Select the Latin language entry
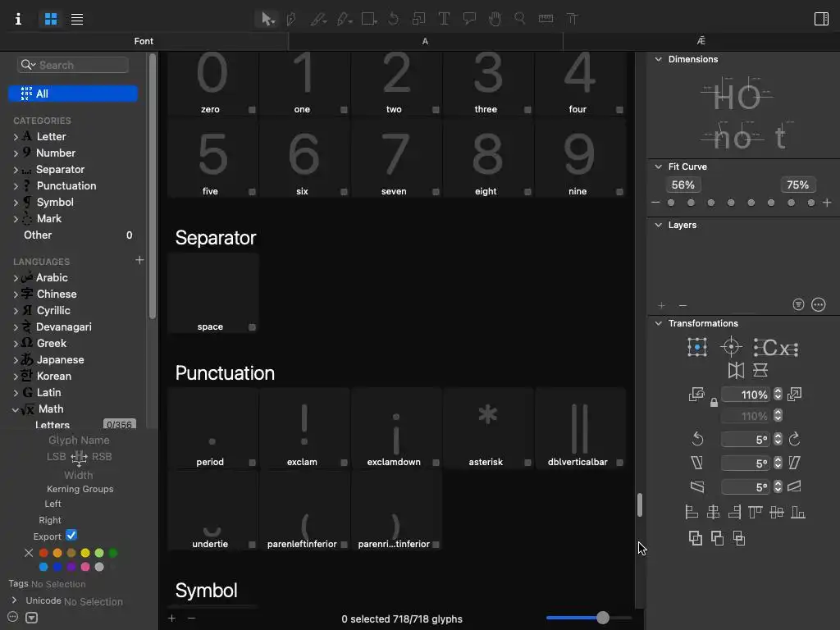This screenshot has height=630, width=840. (x=48, y=393)
